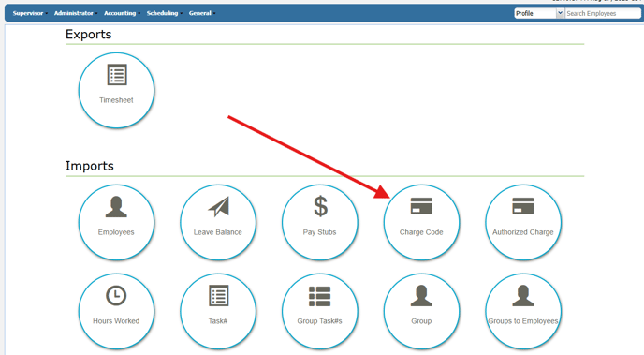Open the Employees import
This screenshot has height=355, width=644.
pyautogui.click(x=116, y=222)
